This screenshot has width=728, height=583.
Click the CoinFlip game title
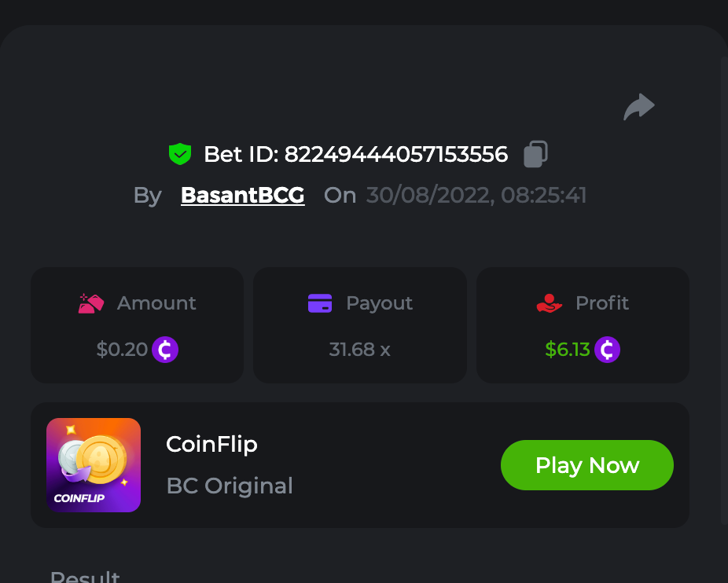coord(211,445)
